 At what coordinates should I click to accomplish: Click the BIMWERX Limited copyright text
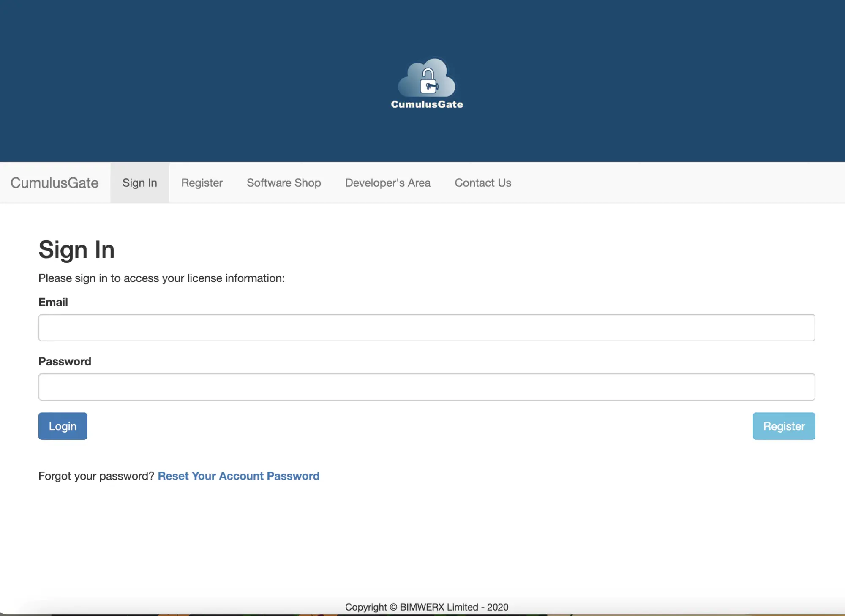point(427,607)
